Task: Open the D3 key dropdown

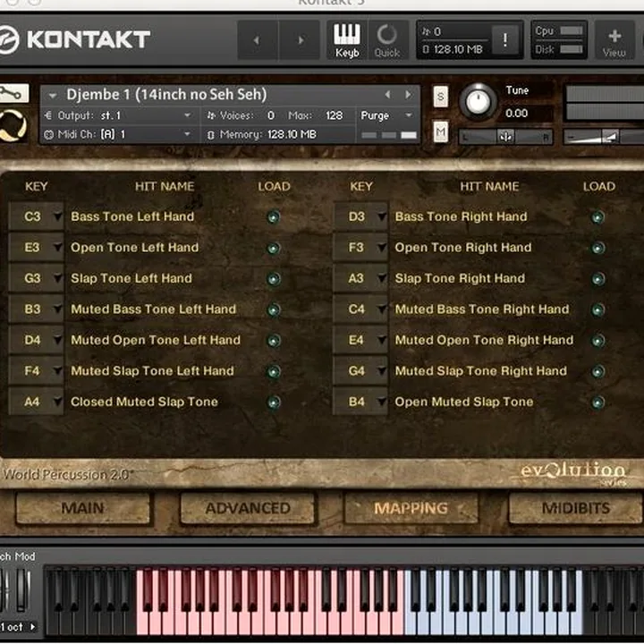Action: (x=360, y=216)
